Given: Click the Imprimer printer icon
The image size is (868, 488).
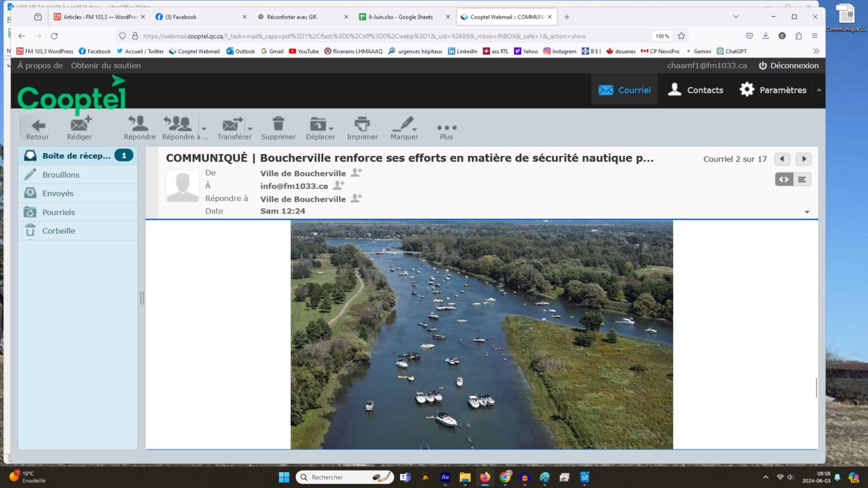Looking at the screenshot, I should [362, 125].
